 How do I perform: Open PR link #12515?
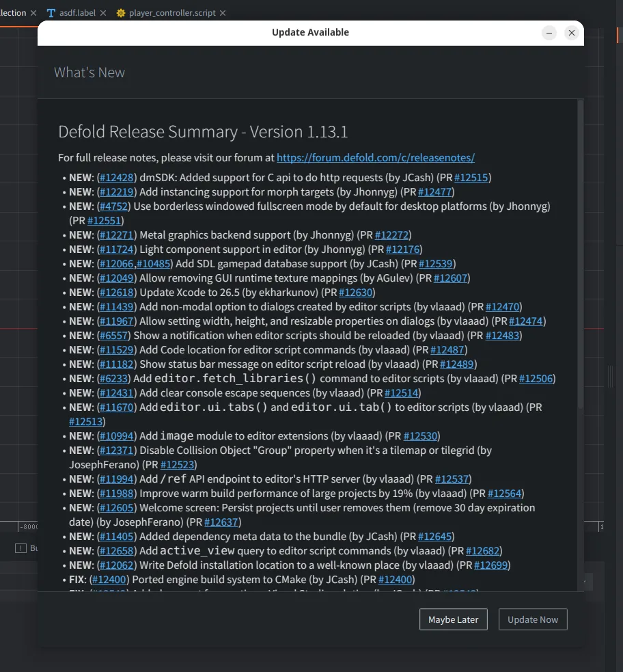click(x=471, y=178)
